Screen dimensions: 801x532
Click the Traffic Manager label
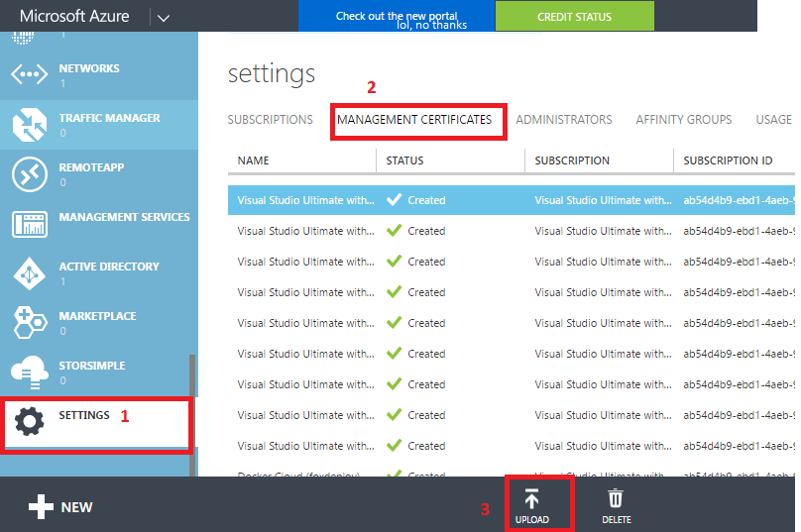coord(109,118)
